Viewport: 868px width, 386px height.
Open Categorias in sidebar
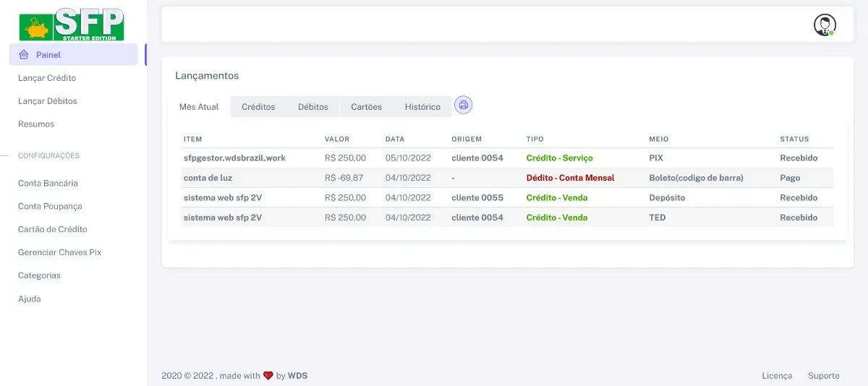pos(39,276)
